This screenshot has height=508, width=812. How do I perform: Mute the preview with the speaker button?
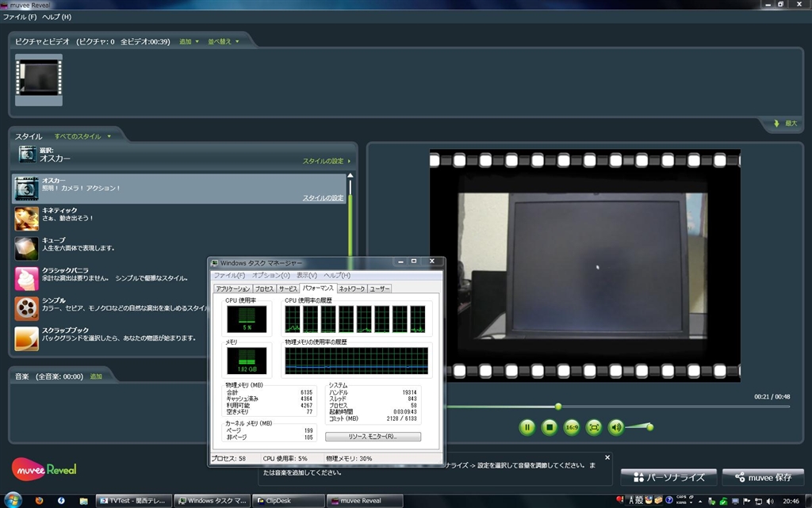[x=615, y=427]
